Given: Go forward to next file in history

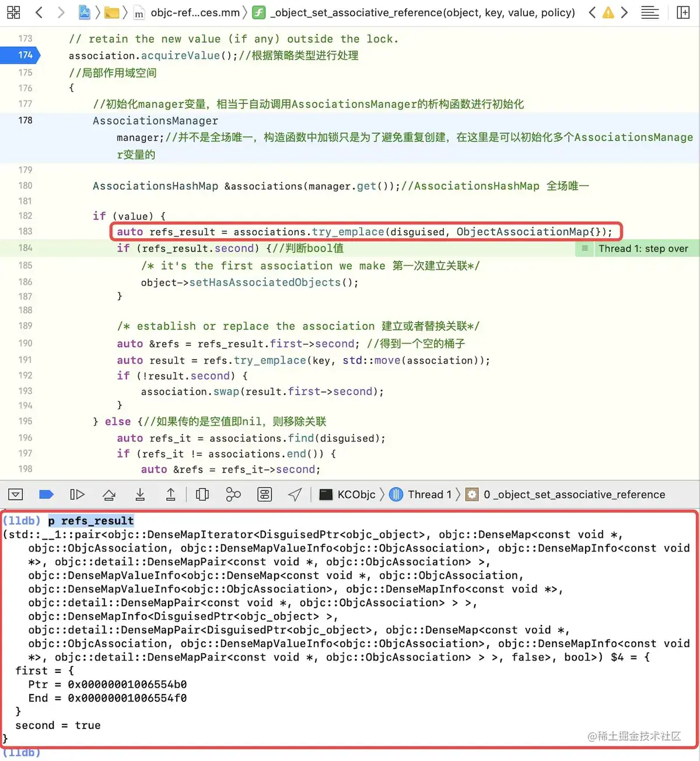Looking at the screenshot, I should point(61,12).
